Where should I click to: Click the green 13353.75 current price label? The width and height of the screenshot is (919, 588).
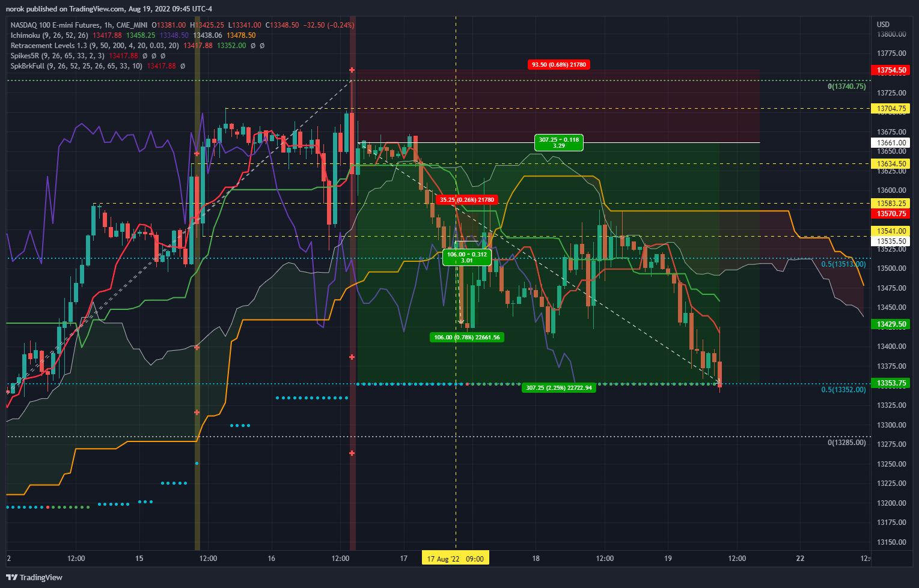point(891,383)
